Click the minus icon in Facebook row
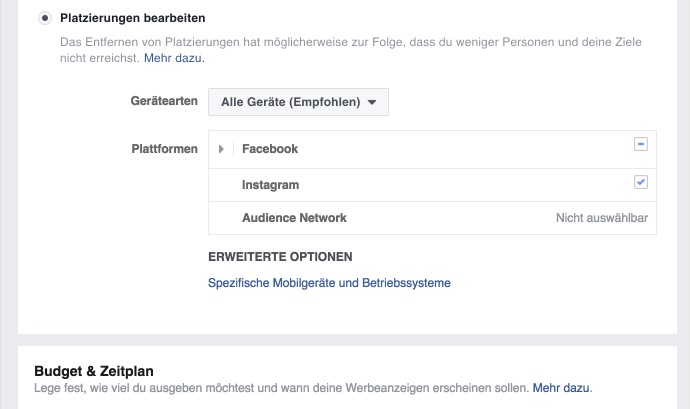This screenshot has width=690, height=409. (x=641, y=144)
